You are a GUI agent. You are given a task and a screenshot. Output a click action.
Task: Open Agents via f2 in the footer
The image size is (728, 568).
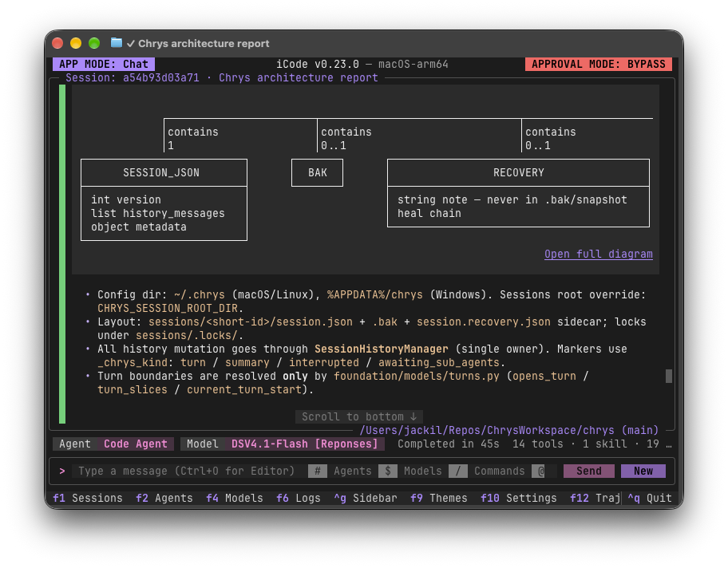(x=164, y=498)
